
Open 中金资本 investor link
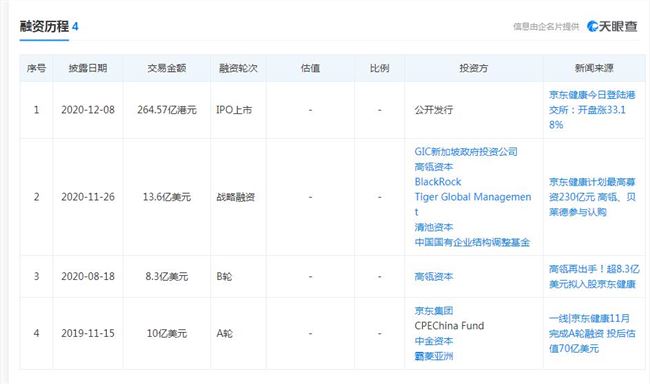pos(434,341)
